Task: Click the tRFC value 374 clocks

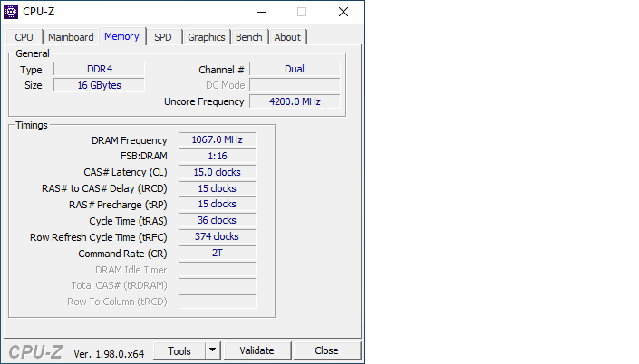Action: (218, 236)
